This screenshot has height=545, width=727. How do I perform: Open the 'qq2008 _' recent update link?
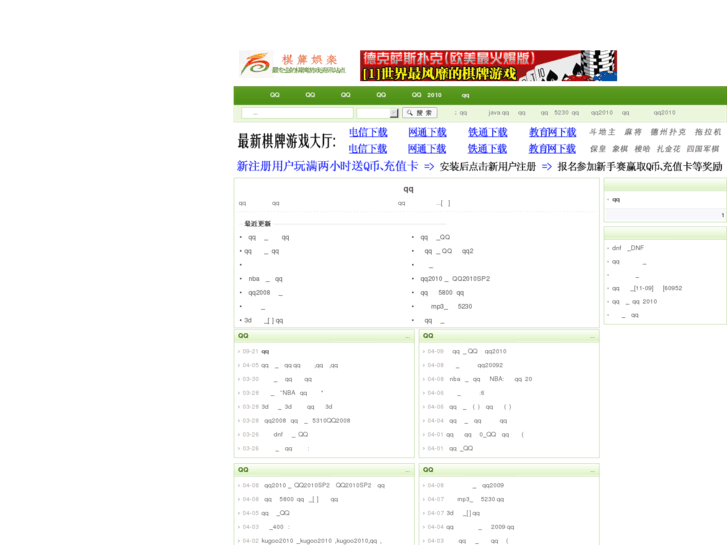[265, 293]
